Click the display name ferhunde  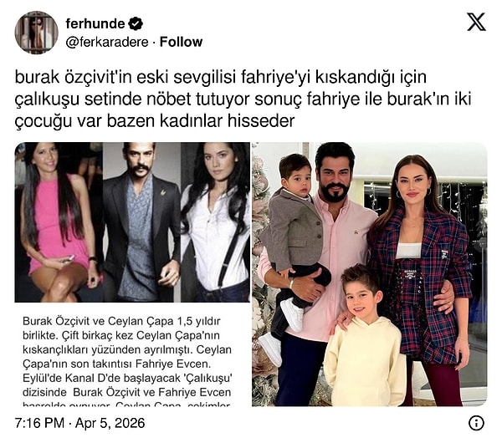point(95,23)
